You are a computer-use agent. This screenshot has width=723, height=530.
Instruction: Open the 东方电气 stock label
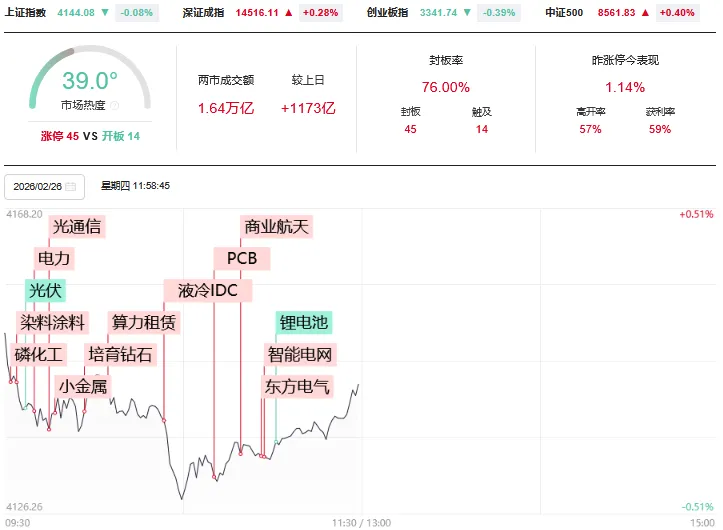(297, 386)
